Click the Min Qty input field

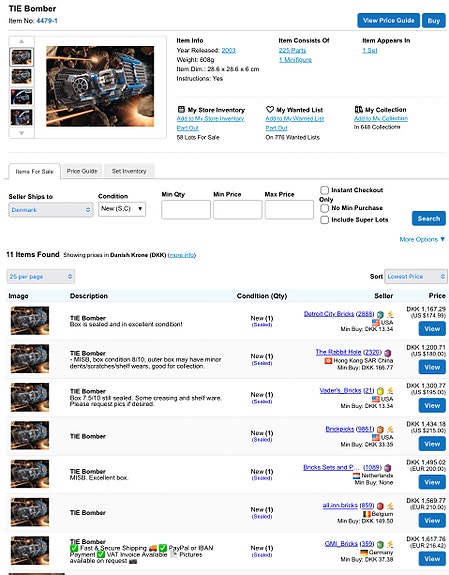click(186, 210)
